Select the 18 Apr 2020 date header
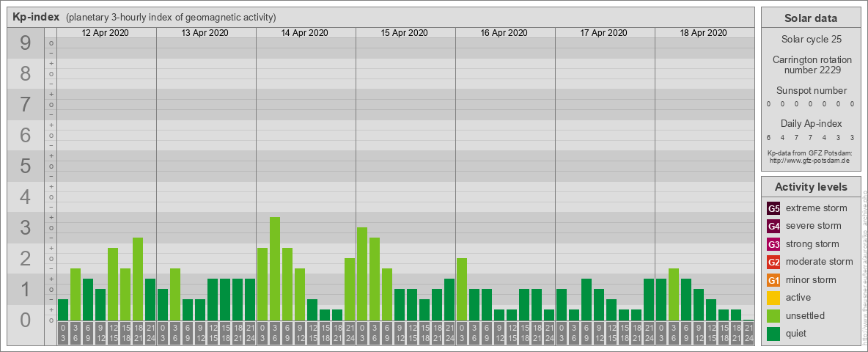This screenshot has height=352, width=868. coord(703,33)
